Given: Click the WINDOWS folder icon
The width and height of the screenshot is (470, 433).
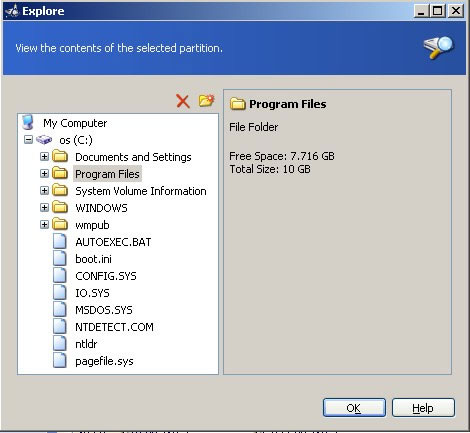Looking at the screenshot, I should (60, 207).
